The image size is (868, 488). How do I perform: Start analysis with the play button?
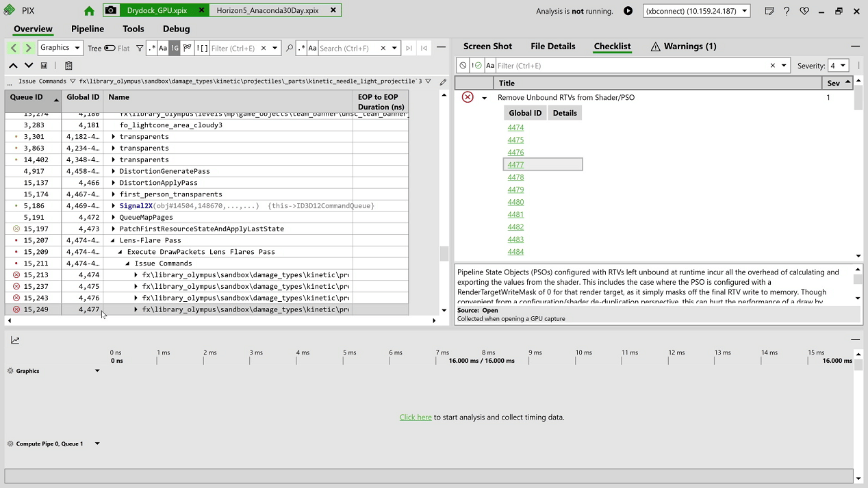pos(628,11)
